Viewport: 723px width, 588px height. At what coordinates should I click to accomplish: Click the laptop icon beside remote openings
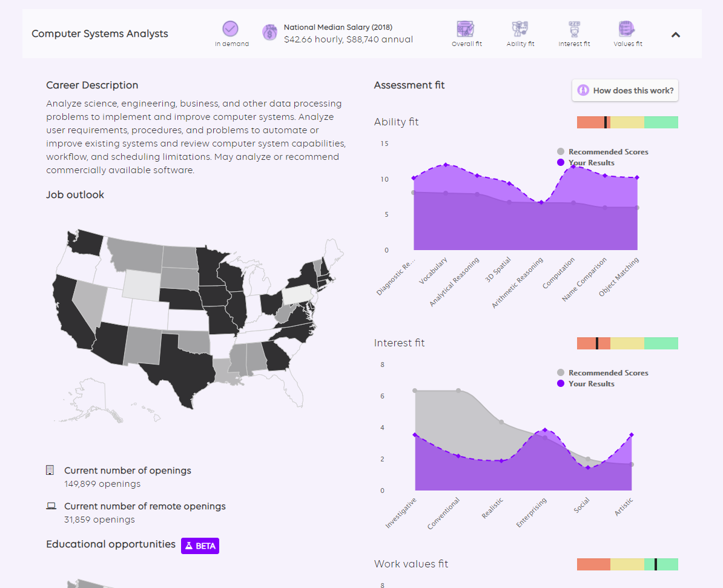[x=51, y=506]
